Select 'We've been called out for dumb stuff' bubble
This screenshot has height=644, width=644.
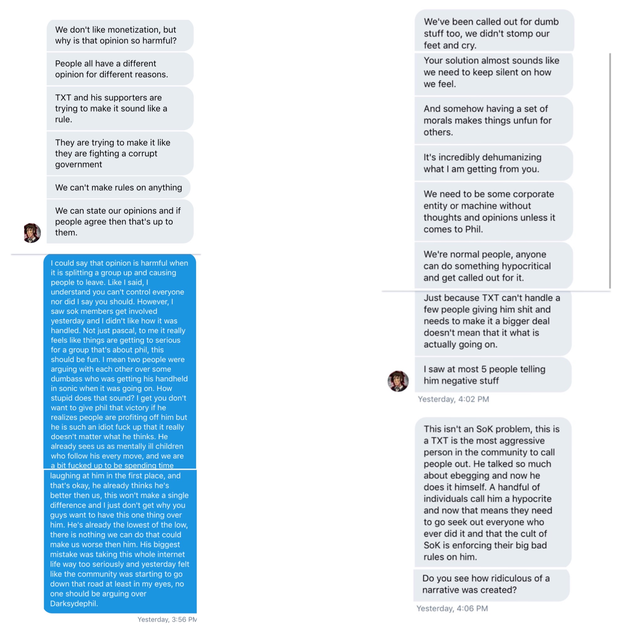(x=494, y=30)
